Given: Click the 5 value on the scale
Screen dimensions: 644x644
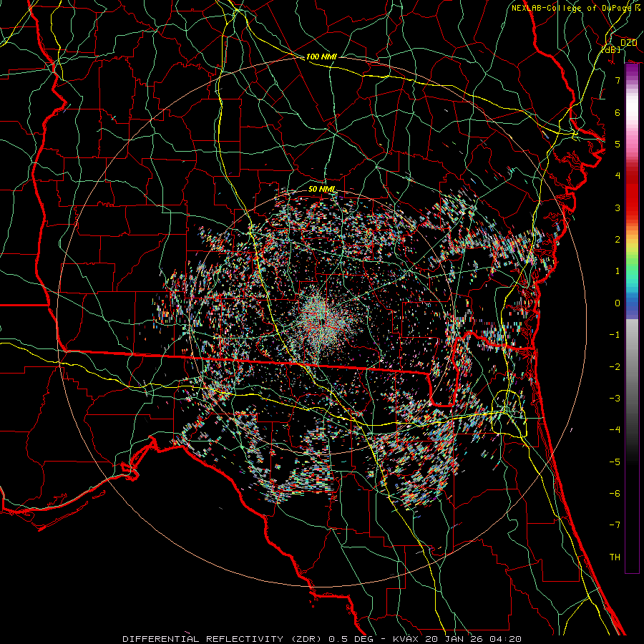Looking at the screenshot, I should (618, 144).
